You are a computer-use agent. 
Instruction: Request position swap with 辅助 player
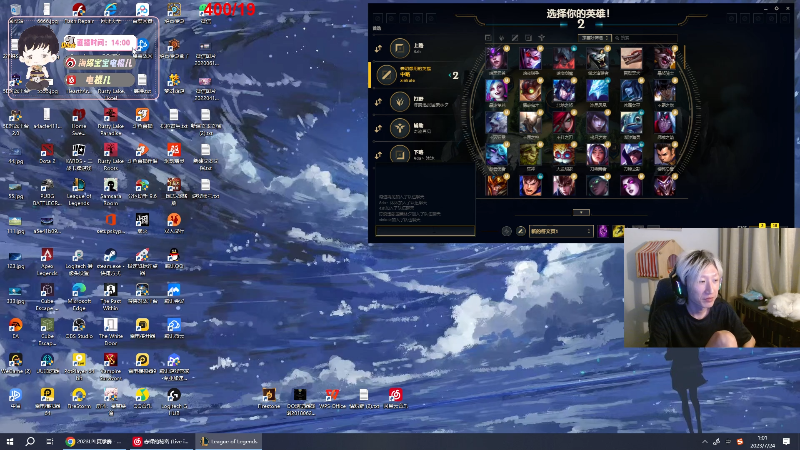[379, 129]
